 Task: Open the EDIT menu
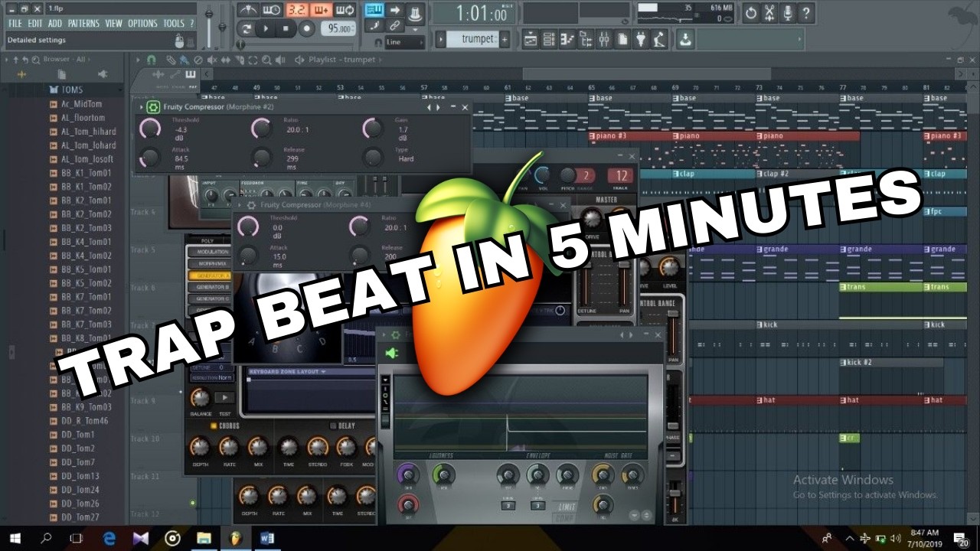[x=35, y=24]
